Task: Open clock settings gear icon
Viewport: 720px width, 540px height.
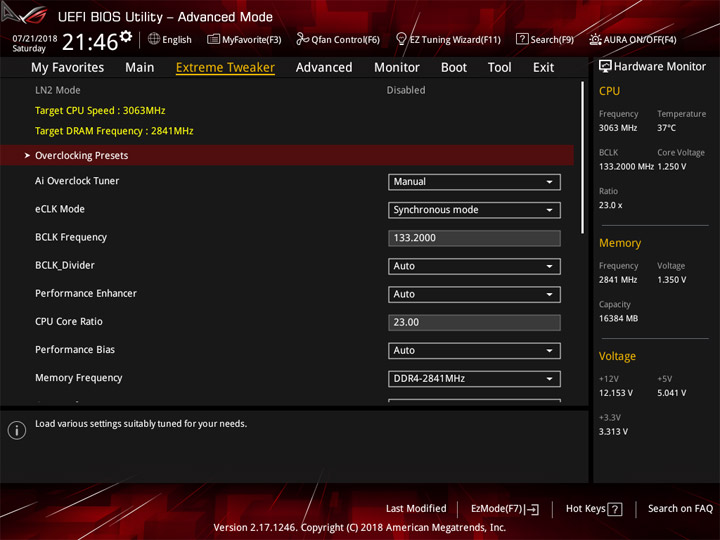Action: point(126,36)
